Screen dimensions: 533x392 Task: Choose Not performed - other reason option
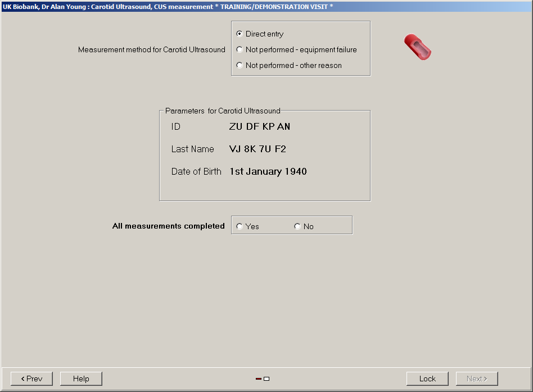pos(240,65)
